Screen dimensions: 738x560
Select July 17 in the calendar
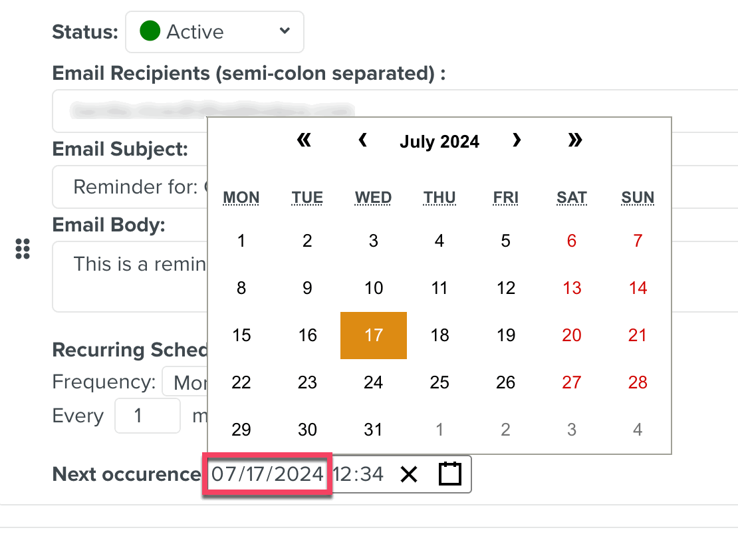click(373, 335)
